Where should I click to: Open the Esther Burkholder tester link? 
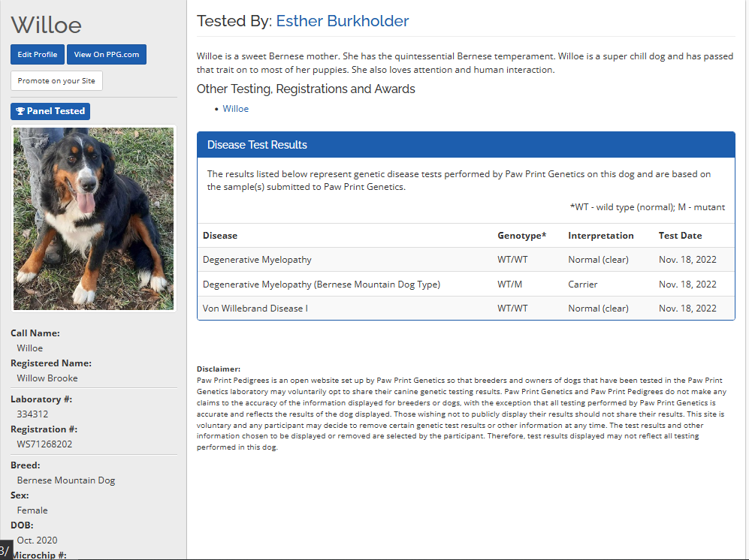click(342, 21)
